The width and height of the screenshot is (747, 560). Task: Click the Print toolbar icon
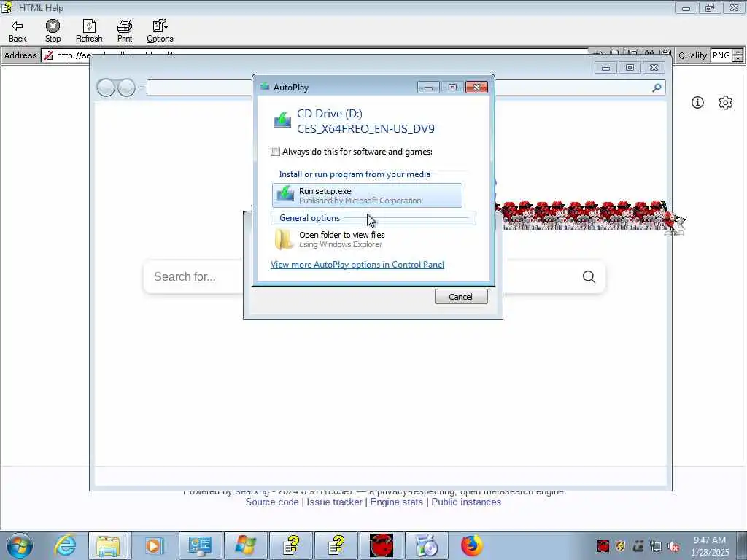point(125,31)
